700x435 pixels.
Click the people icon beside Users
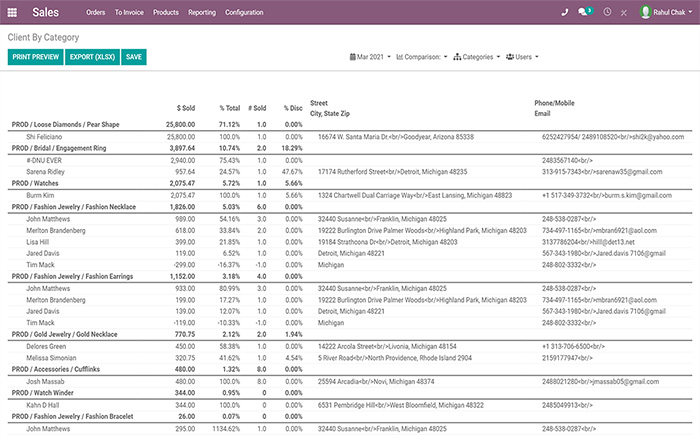[510, 57]
